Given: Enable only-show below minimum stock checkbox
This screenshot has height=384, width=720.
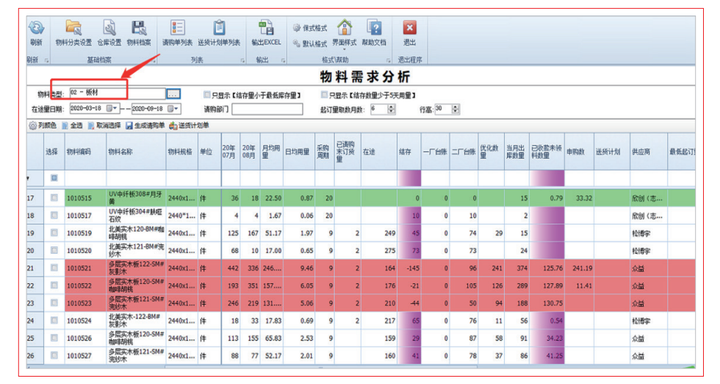Looking at the screenshot, I should coord(207,95).
